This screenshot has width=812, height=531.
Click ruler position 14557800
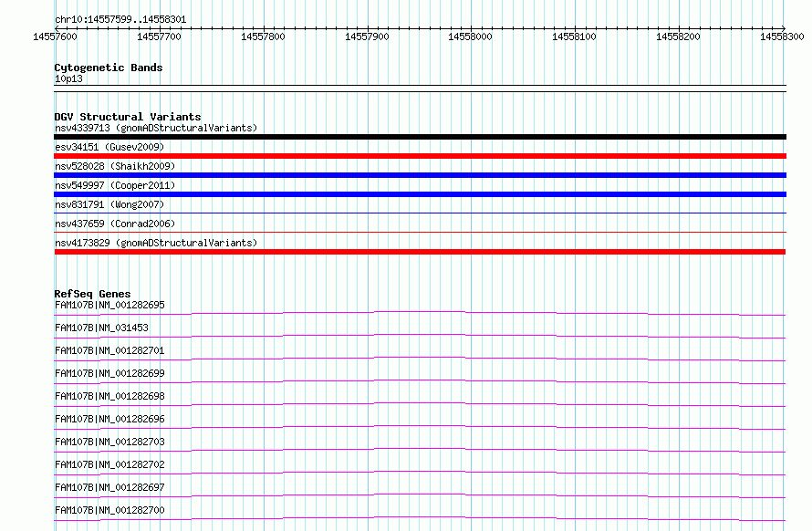[263, 36]
